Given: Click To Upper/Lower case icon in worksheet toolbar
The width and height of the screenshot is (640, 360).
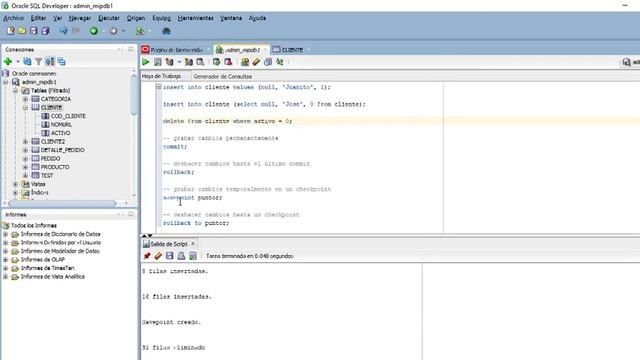Looking at the screenshot, I should click(280, 62).
